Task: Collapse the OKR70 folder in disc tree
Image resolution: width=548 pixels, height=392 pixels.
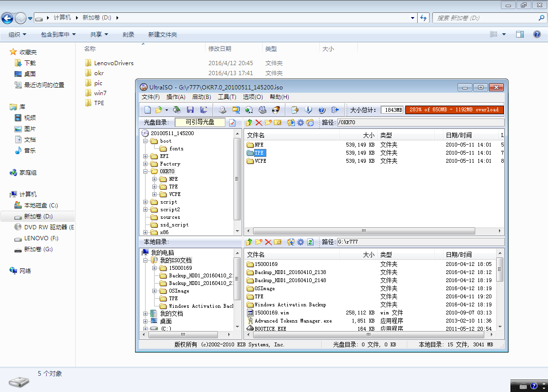Action: (x=146, y=171)
